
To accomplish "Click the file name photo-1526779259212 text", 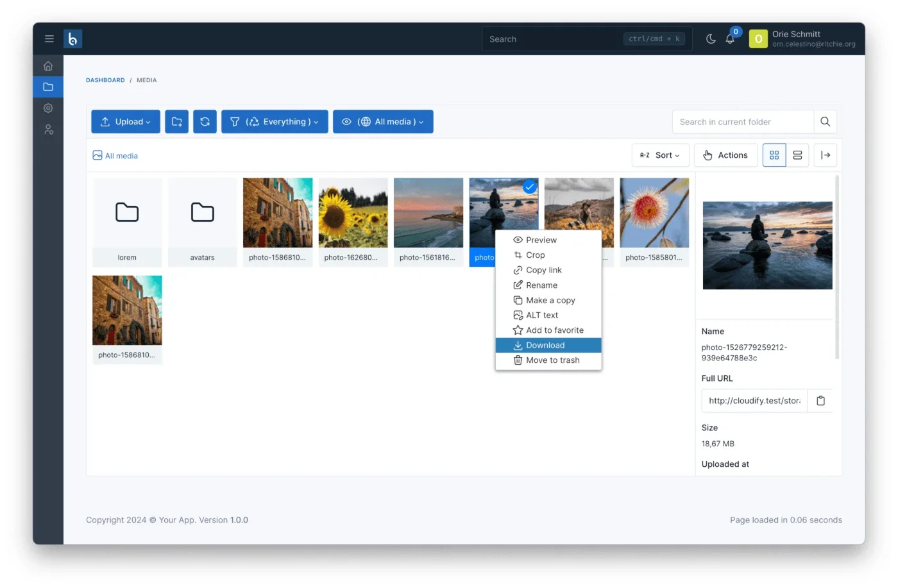I will pos(744,353).
